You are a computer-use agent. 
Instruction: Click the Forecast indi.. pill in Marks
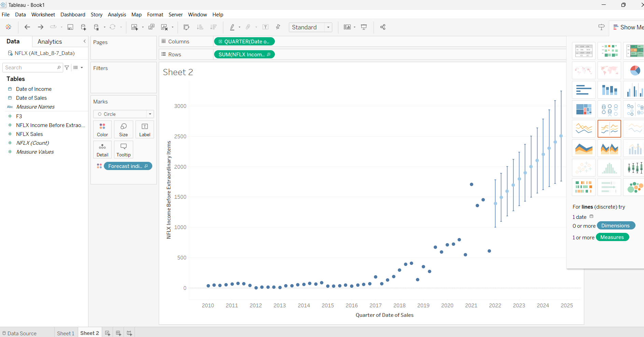(128, 166)
